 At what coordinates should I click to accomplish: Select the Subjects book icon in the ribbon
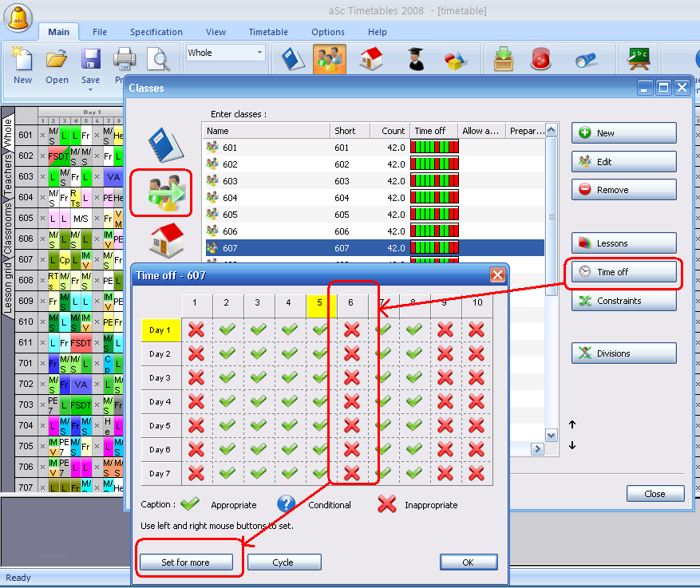(292, 59)
